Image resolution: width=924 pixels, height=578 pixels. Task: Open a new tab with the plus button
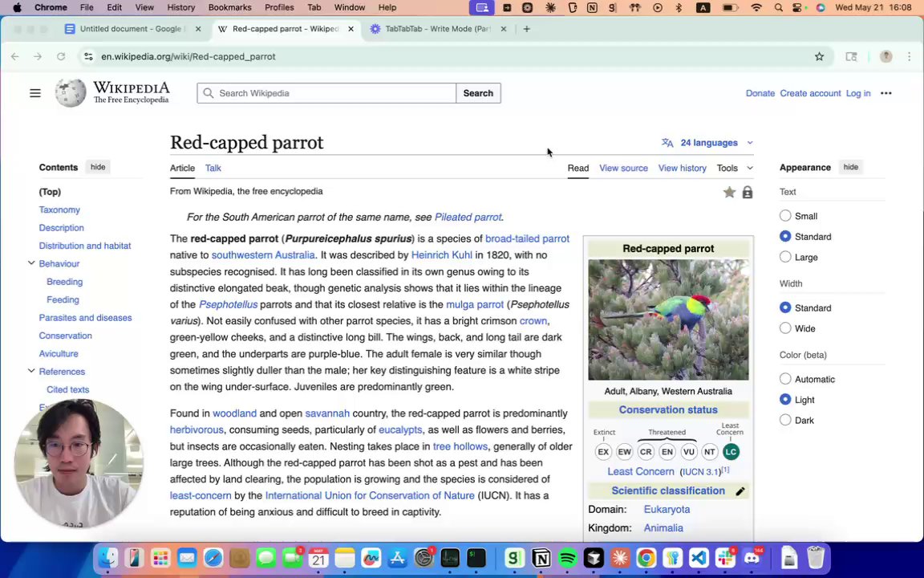pos(527,29)
